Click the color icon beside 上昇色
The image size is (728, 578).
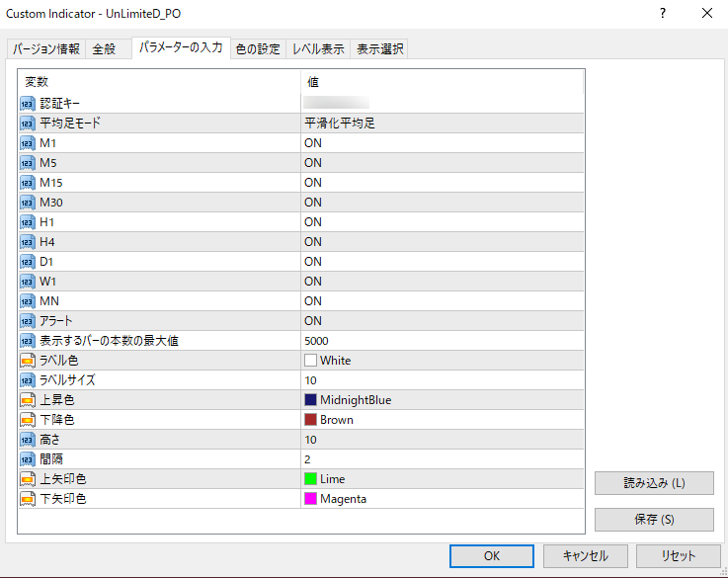click(28, 400)
